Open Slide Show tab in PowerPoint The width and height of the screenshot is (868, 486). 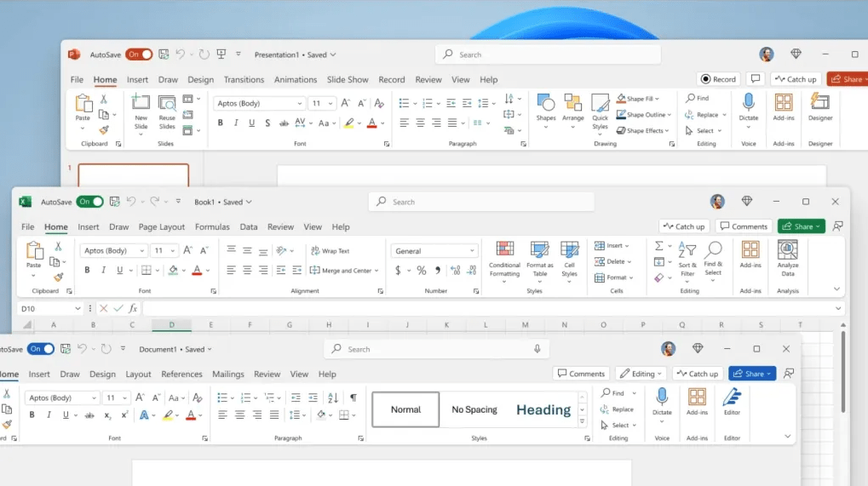(347, 80)
